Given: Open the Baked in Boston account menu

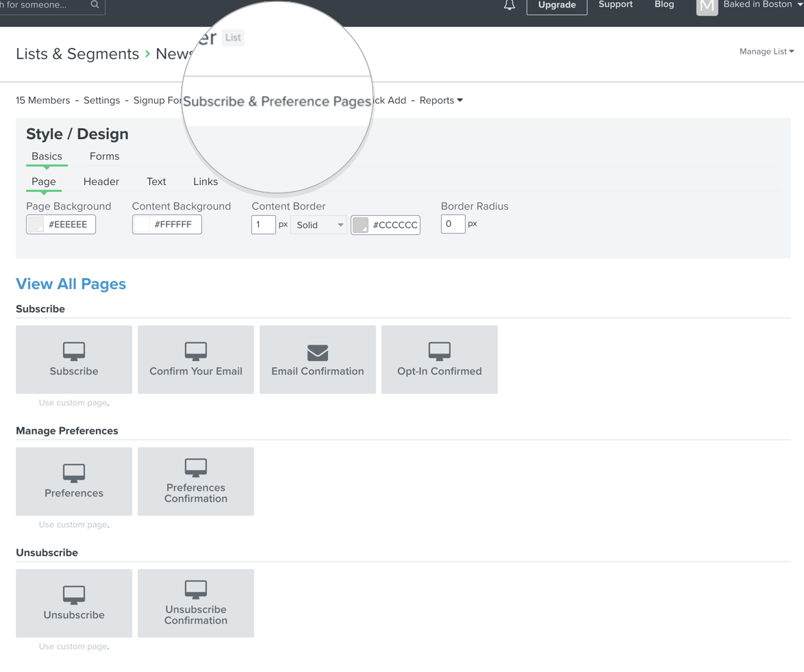Looking at the screenshot, I should coord(762,5).
